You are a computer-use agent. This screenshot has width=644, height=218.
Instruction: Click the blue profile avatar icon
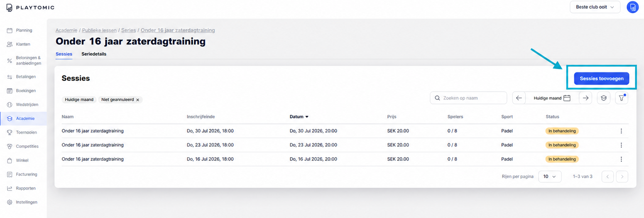click(633, 7)
